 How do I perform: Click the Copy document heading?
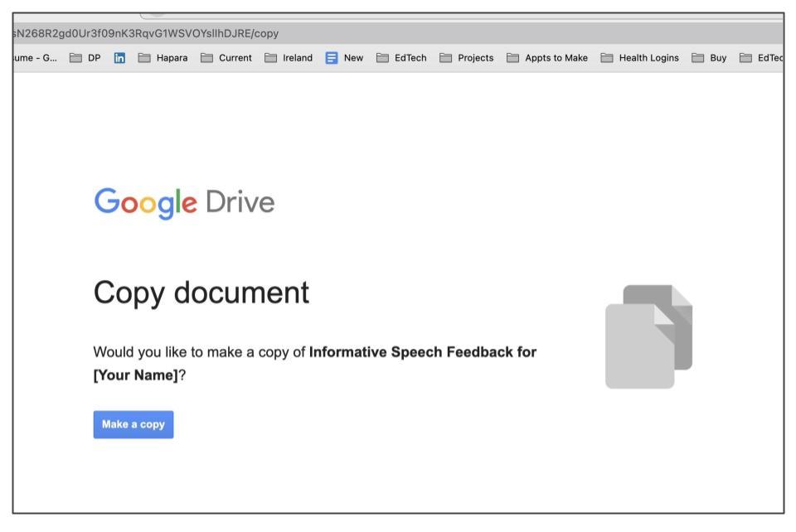pos(201,293)
